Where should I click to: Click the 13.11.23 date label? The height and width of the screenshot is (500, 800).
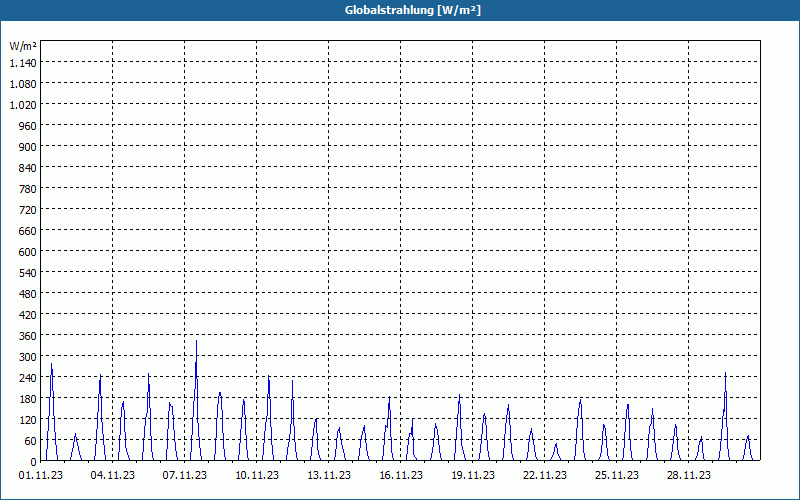tap(329, 476)
